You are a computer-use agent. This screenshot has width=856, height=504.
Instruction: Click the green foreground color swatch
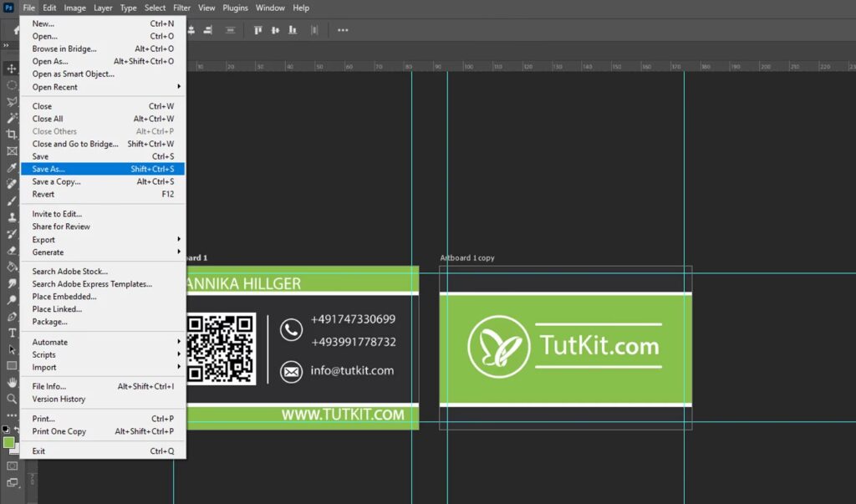tap(8, 442)
